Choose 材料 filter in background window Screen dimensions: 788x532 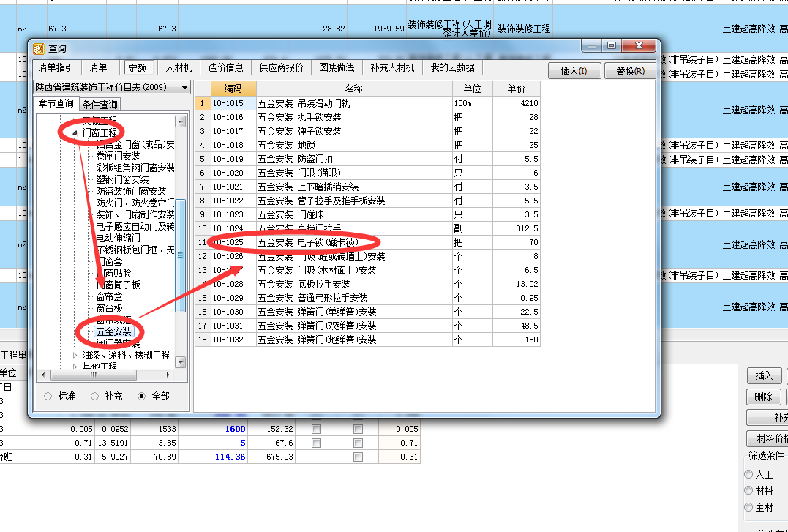[748, 491]
